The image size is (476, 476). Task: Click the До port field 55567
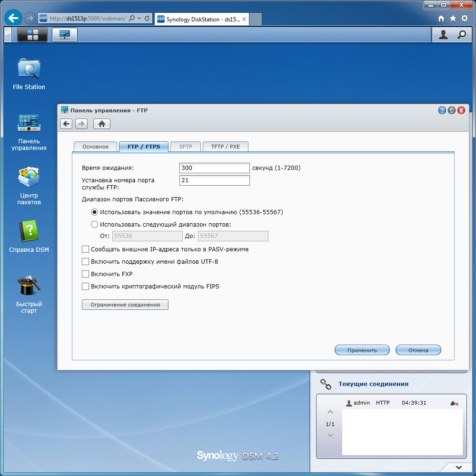pyautogui.click(x=233, y=236)
